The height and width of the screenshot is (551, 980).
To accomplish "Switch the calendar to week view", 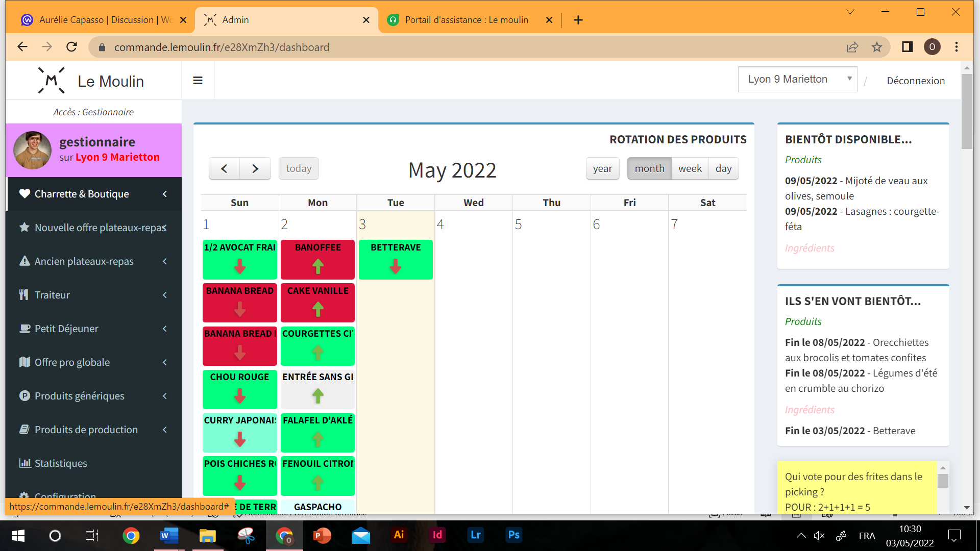I will [x=690, y=169].
